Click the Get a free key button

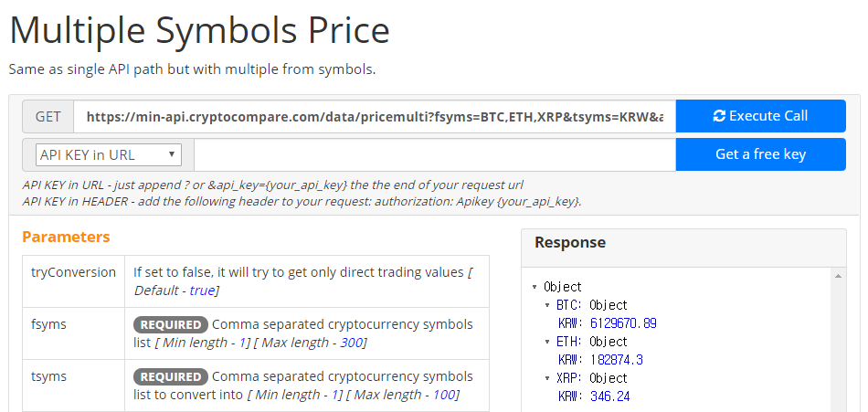click(x=760, y=154)
